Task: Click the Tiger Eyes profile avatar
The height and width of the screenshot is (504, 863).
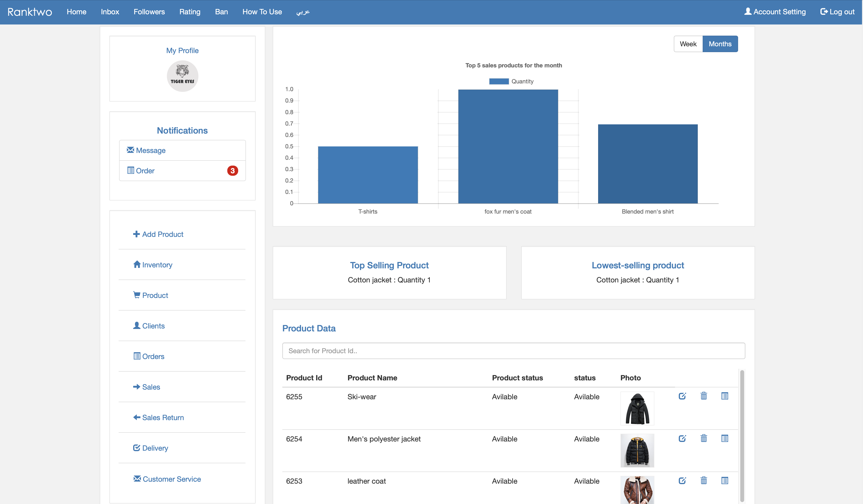Action: (182, 76)
